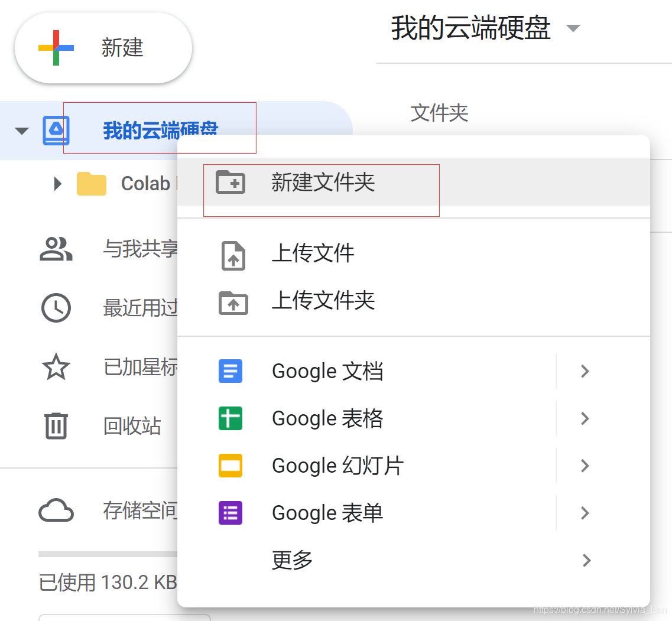This screenshot has width=672, height=621.
Task: Open 已加星标 in the sidebar
Action: coord(141,367)
